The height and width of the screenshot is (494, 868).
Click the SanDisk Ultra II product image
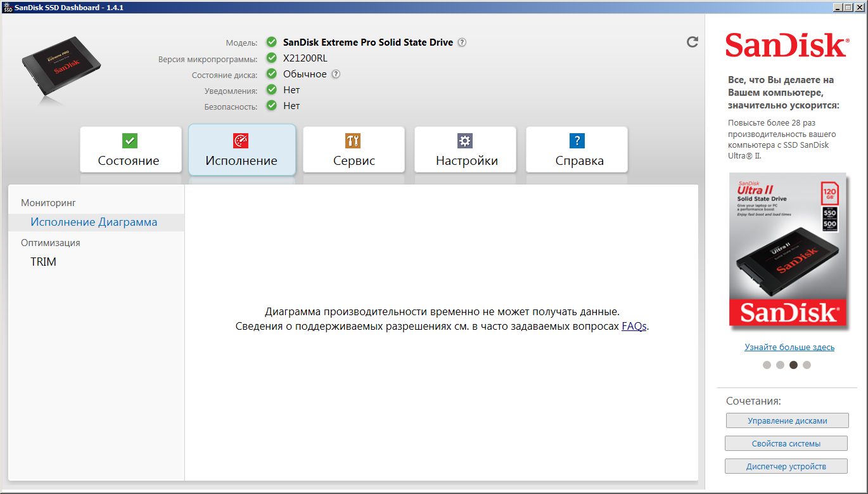pyautogui.click(x=789, y=251)
